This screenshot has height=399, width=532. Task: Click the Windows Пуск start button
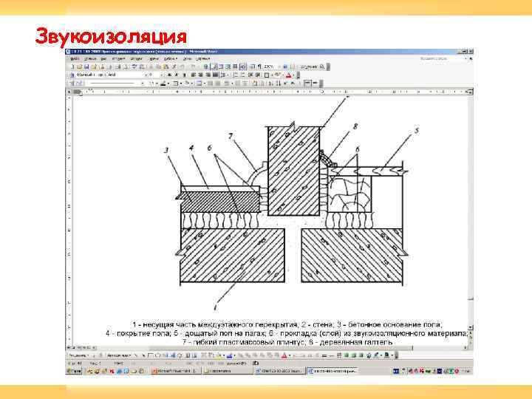(75, 371)
